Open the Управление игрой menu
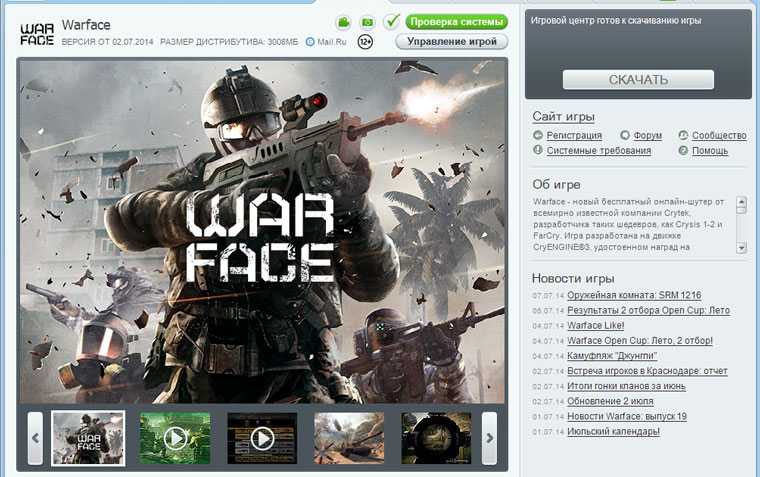Image resolution: width=760 pixels, height=477 pixels. [x=452, y=42]
